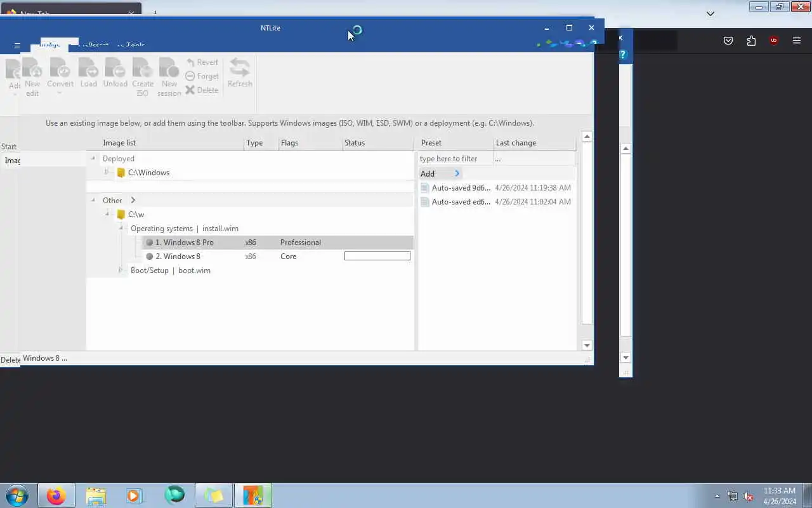Open Firefox Pocket save icon
The image size is (812, 508).
tap(728, 41)
